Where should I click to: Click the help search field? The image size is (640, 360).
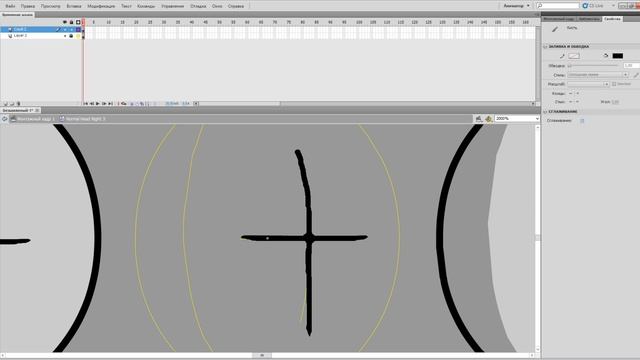[558, 6]
